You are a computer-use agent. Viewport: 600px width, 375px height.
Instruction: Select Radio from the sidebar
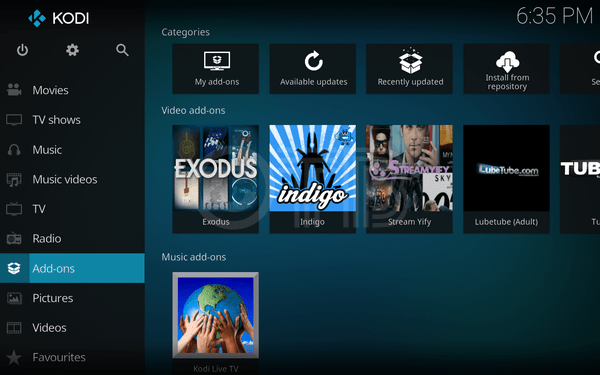(x=72, y=238)
